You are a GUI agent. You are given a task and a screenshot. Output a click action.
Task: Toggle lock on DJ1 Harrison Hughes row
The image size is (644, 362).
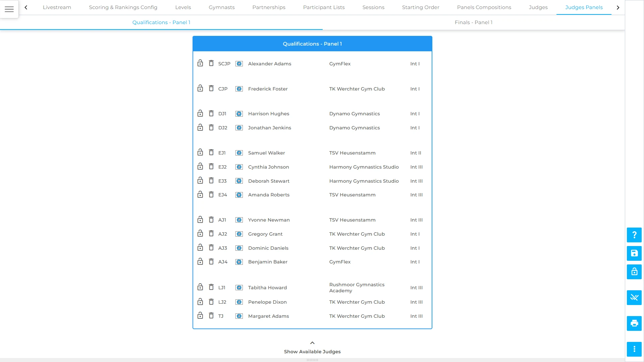click(200, 113)
